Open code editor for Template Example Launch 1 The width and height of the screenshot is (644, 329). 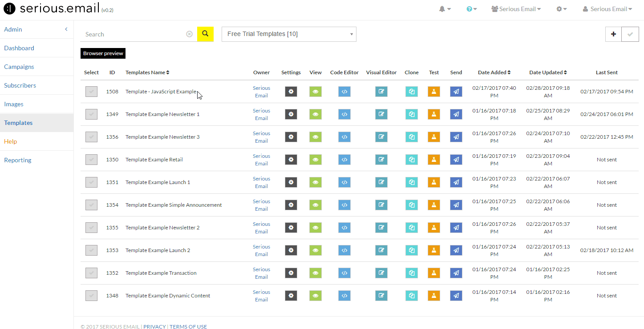tap(344, 182)
